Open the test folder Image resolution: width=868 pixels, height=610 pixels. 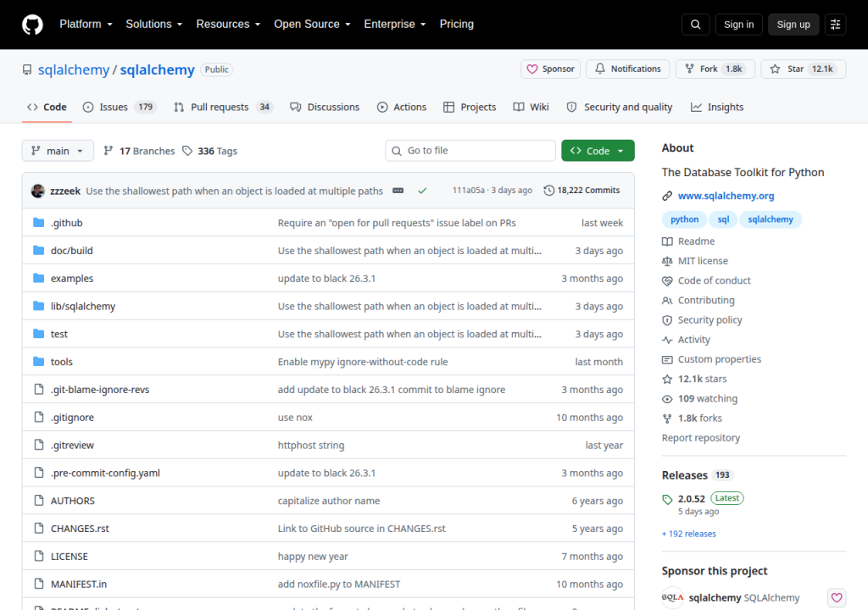pyautogui.click(x=59, y=334)
